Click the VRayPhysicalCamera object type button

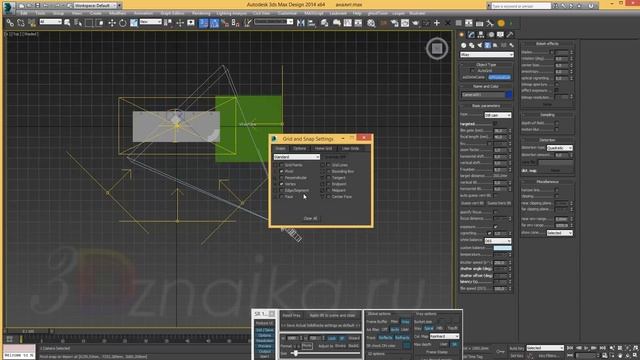[499, 77]
